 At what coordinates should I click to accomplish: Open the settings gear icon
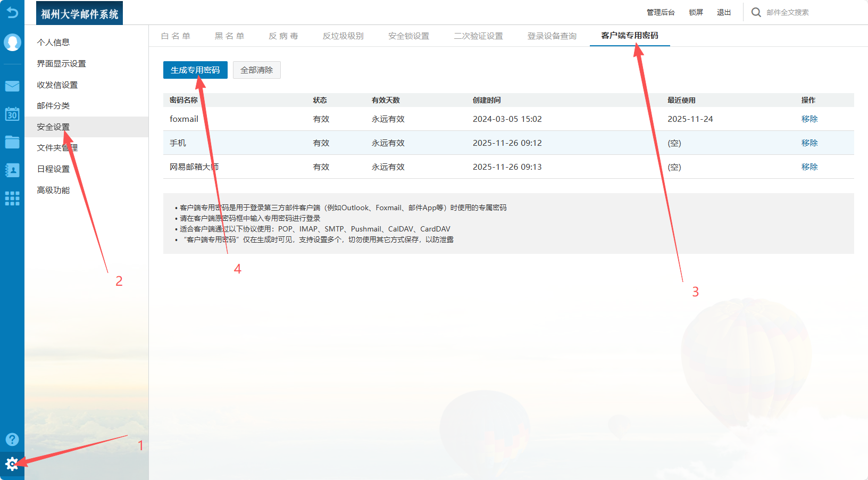12,464
